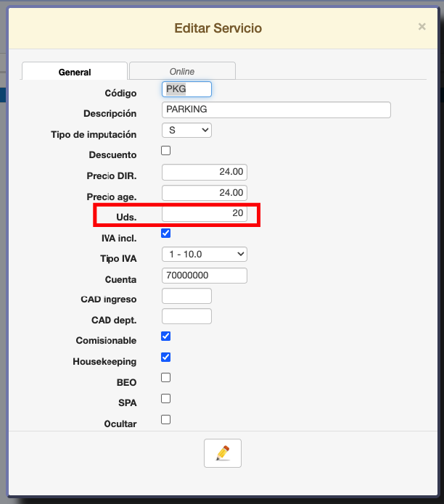This screenshot has height=504, width=444.
Task: Click the pencil edit save icon
Action: click(x=223, y=453)
